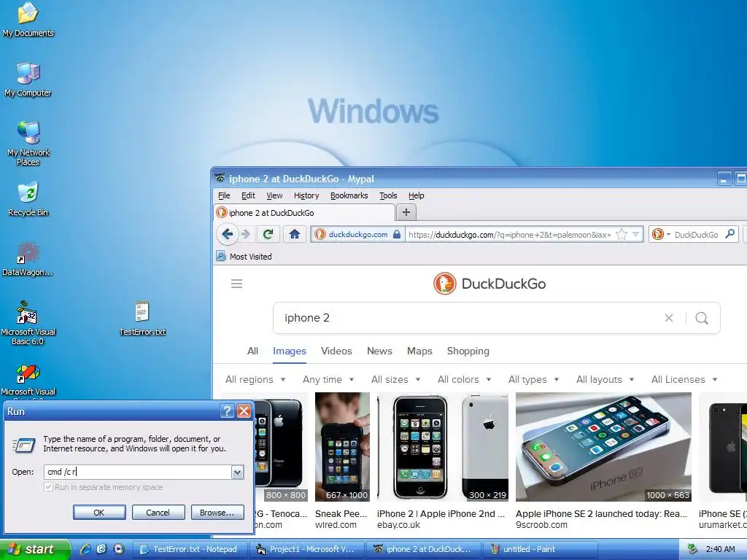This screenshot has height=560, width=747.
Task: Expand the Run dialog Open history dropdown
Action: [237, 472]
